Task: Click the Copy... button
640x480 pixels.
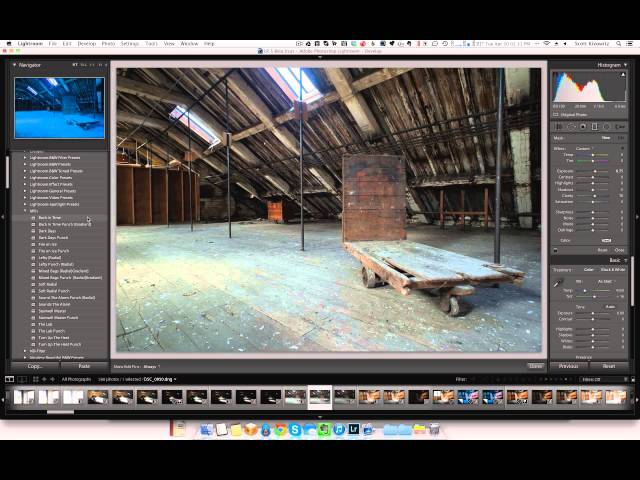Action: (x=35, y=366)
